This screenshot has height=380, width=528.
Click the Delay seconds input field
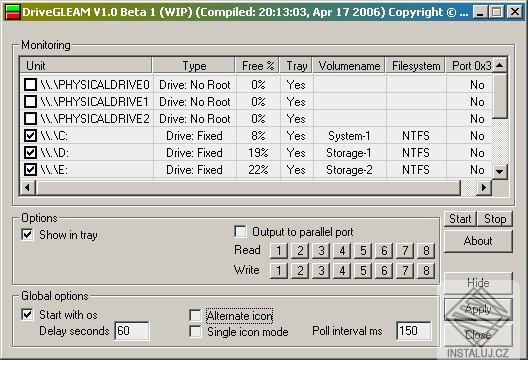132,331
